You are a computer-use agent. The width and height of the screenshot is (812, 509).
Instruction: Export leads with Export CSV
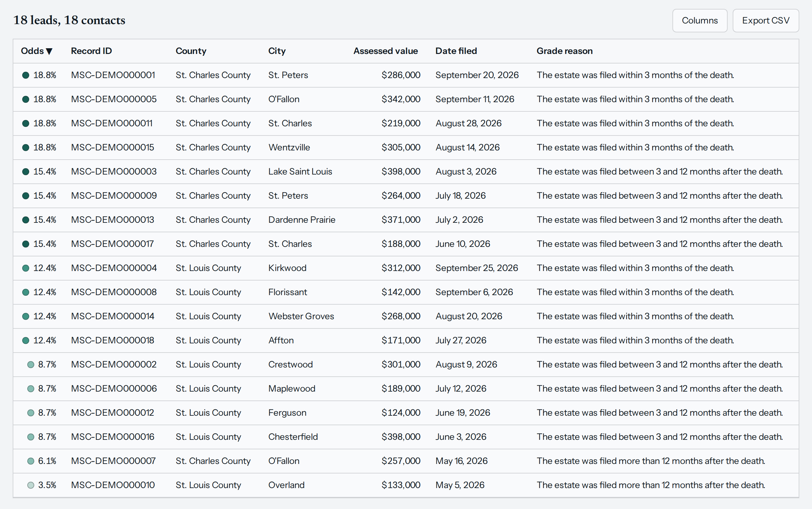tap(766, 21)
